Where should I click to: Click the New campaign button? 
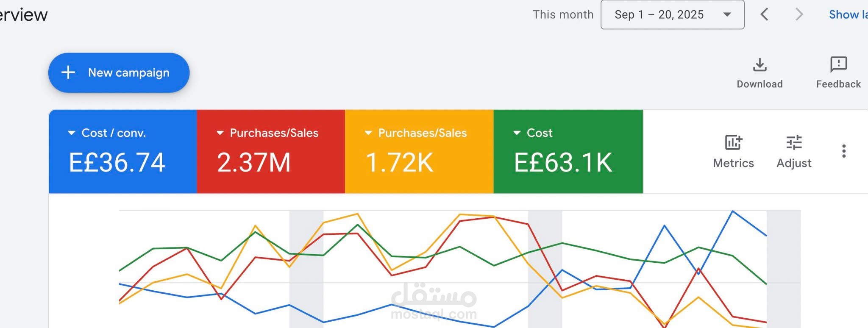tap(119, 73)
